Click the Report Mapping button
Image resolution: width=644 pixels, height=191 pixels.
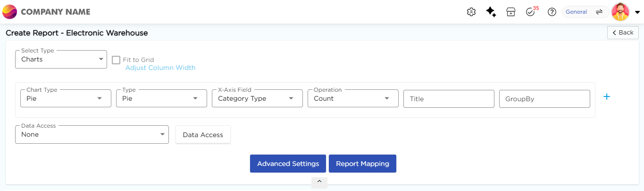click(x=362, y=164)
